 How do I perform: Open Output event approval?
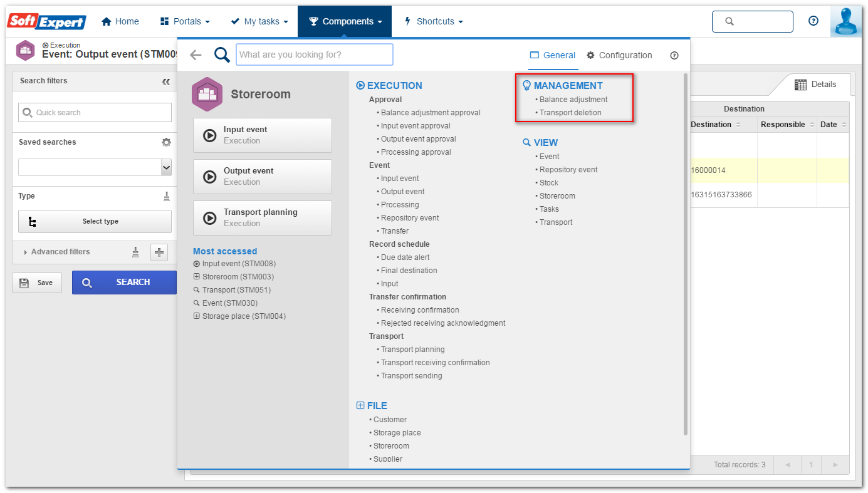[419, 139]
